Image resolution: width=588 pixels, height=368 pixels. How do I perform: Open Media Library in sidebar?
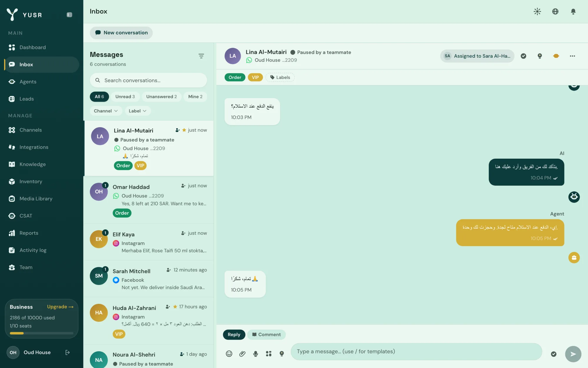click(x=42, y=199)
